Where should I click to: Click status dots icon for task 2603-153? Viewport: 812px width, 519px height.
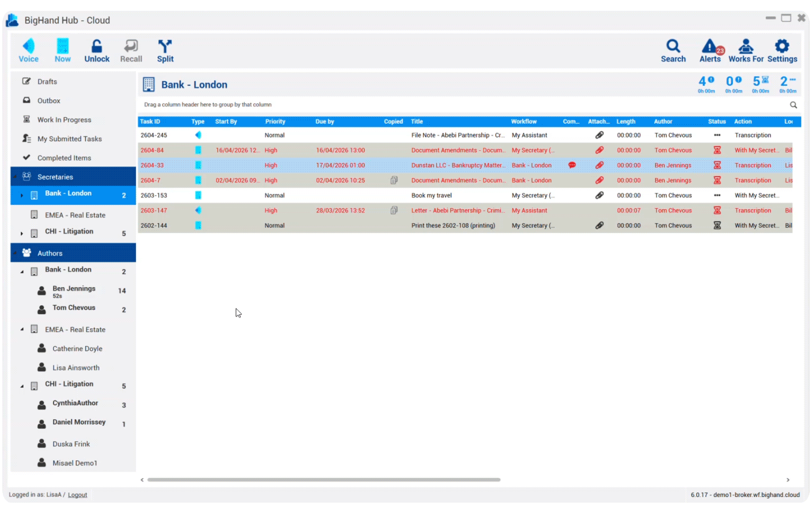tap(717, 195)
